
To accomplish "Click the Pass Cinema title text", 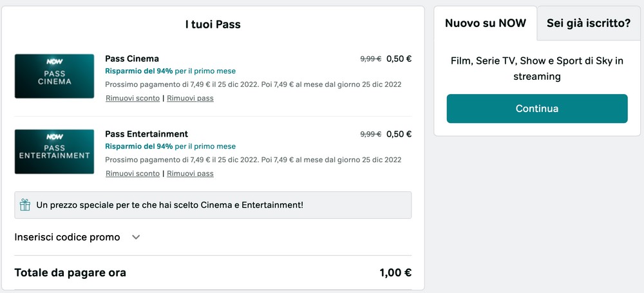I will pyautogui.click(x=132, y=59).
